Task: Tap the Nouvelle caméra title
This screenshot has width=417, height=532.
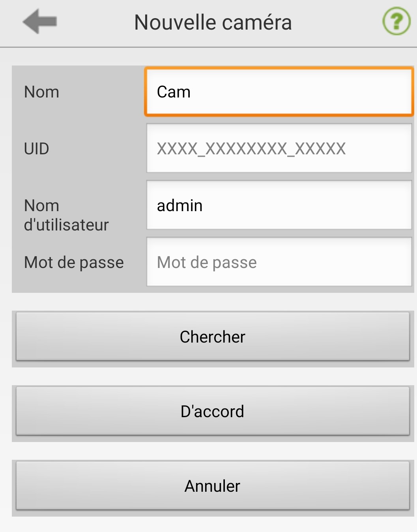Action: pos(213,22)
